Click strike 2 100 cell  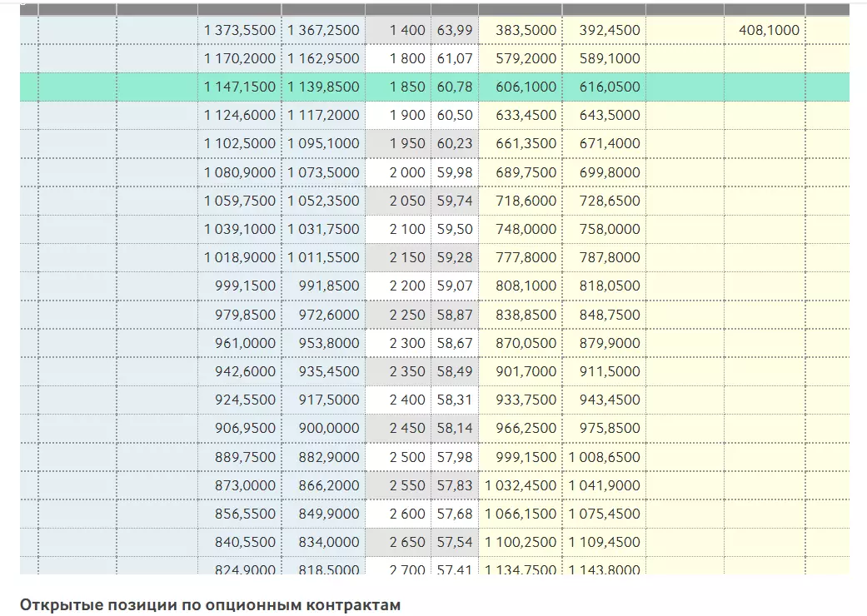point(398,229)
